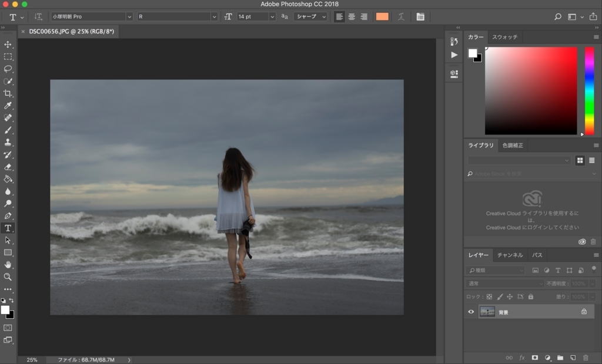Open the シャープ anti-aliasing dropdown
Viewport: 602px width, 364px height.
(310, 16)
